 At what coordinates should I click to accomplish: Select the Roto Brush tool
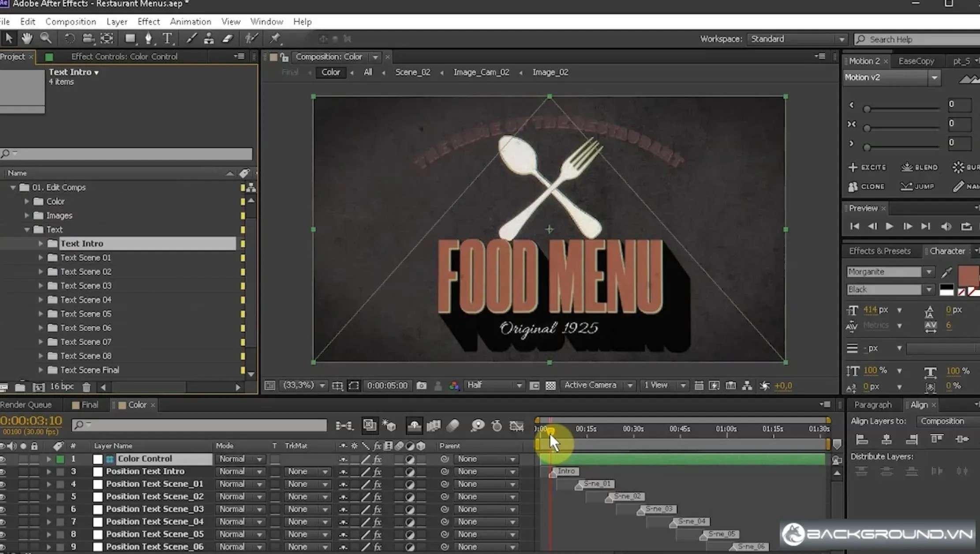[x=251, y=38]
